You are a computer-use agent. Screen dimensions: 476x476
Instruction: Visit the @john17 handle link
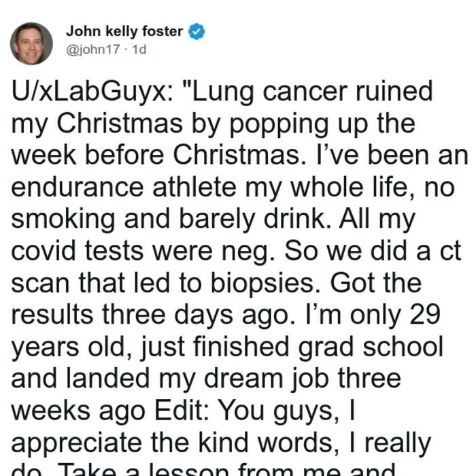tap(93, 49)
